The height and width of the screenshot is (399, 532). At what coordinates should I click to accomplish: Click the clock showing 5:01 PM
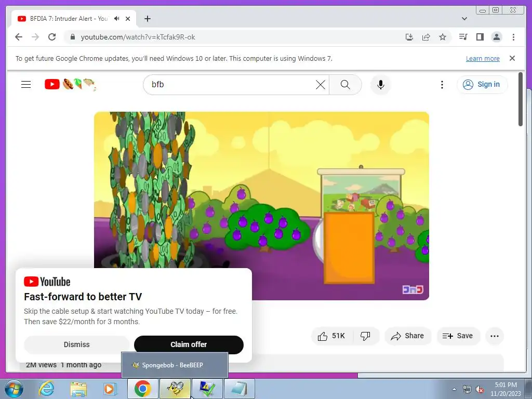coord(506,389)
